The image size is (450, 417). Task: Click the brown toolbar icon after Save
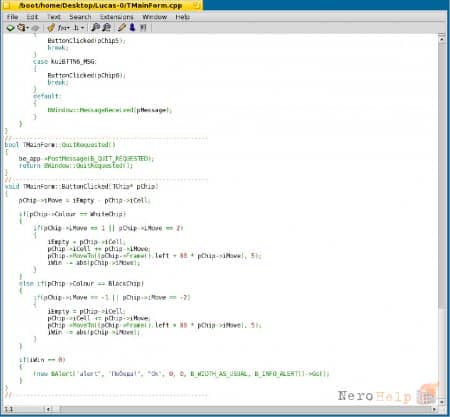coord(51,28)
